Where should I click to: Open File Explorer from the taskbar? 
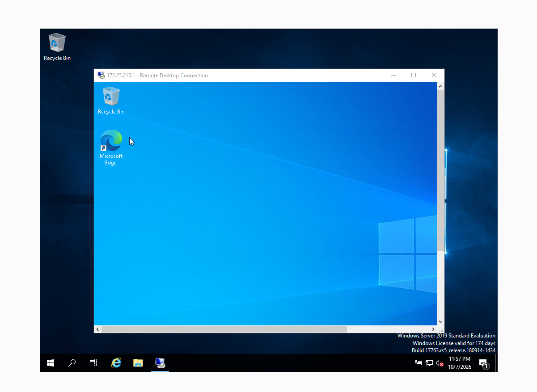tap(138, 363)
